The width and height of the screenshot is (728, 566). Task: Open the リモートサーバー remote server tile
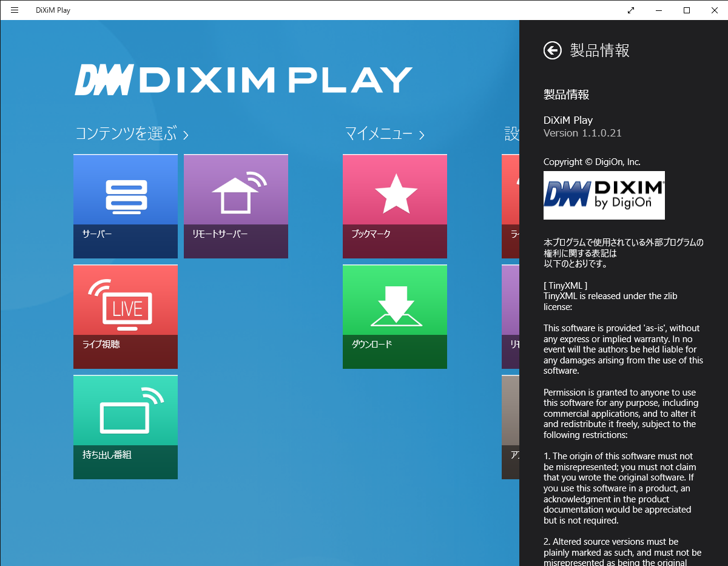(235, 206)
